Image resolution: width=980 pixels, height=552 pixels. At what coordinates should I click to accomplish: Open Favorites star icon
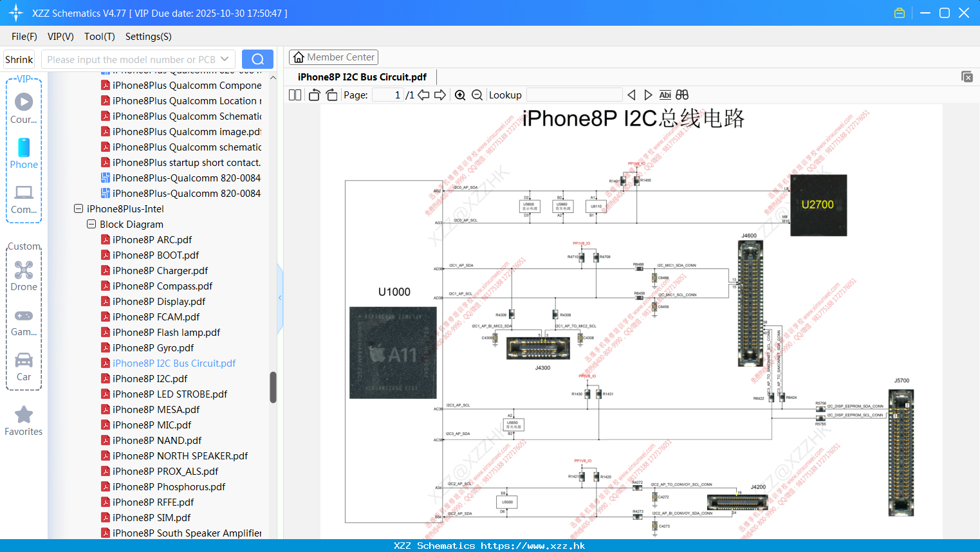(24, 414)
